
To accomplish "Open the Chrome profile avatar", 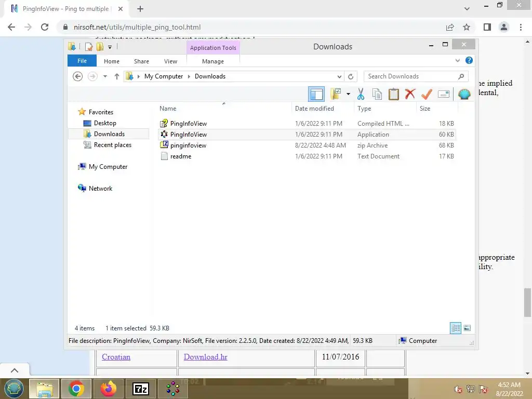I will (504, 27).
